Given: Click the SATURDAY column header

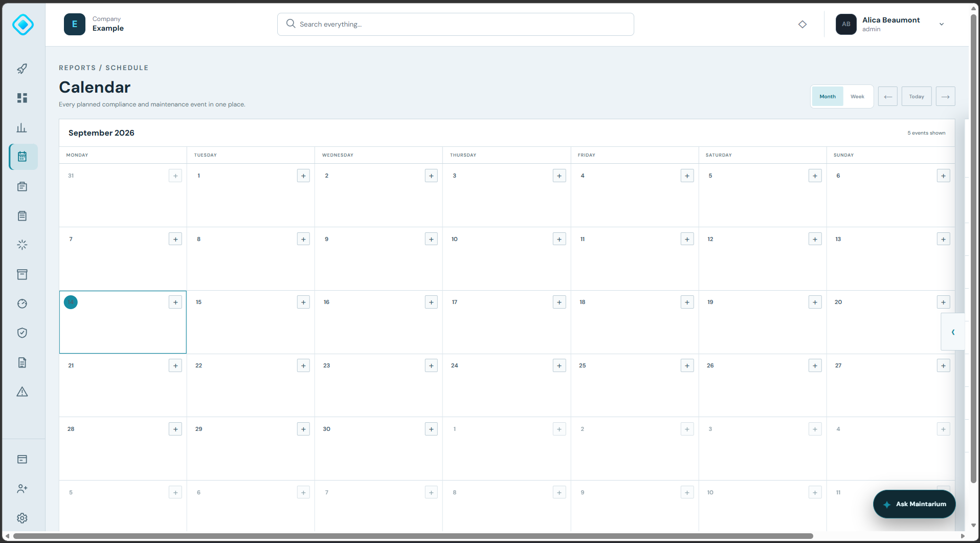Looking at the screenshot, I should [x=719, y=155].
